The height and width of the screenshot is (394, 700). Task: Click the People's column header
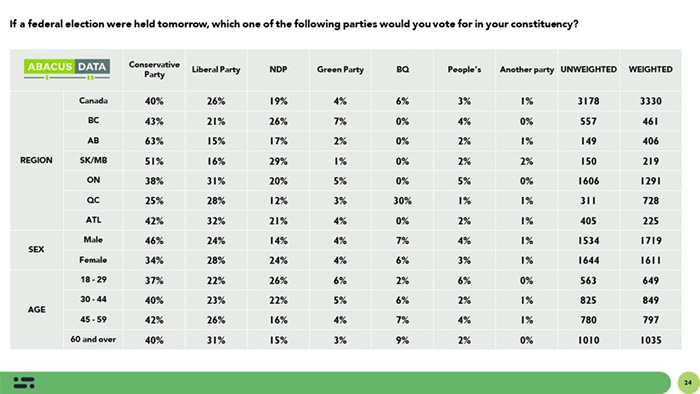click(x=464, y=70)
